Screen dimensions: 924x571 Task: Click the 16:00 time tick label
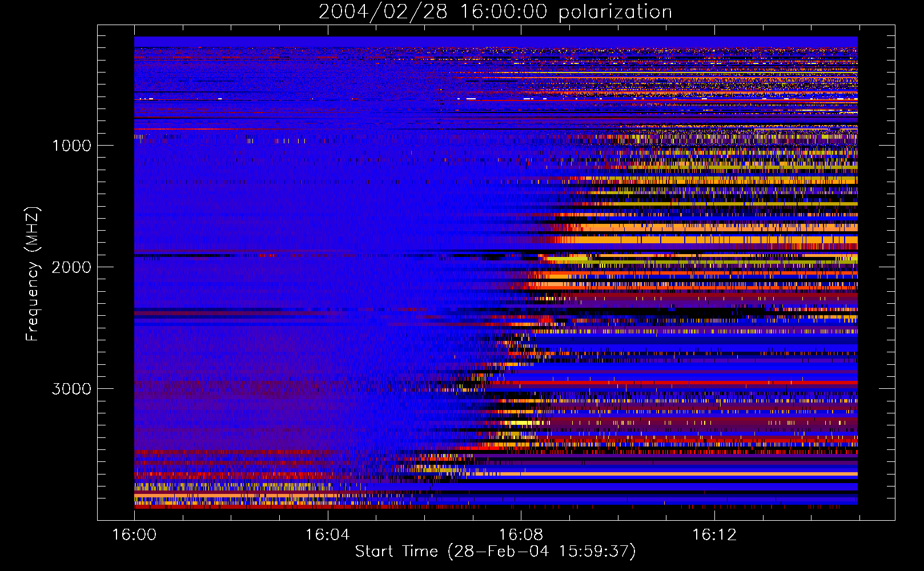pos(134,535)
